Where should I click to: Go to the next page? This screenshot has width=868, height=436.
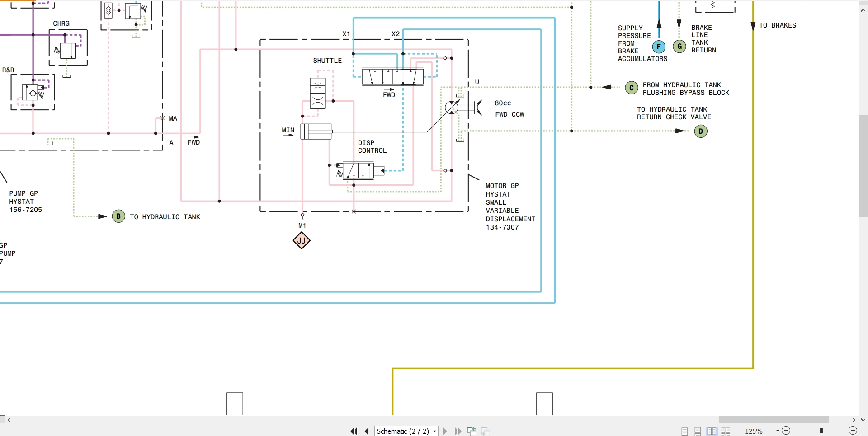tap(445, 431)
